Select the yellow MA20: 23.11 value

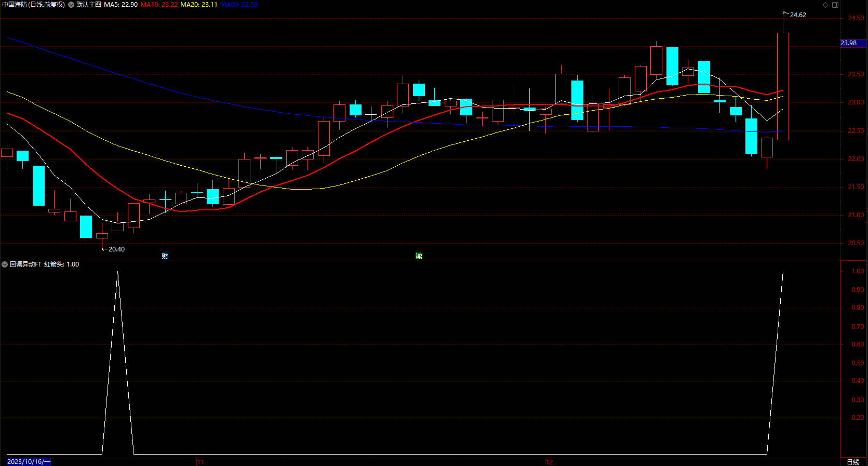tap(199, 5)
